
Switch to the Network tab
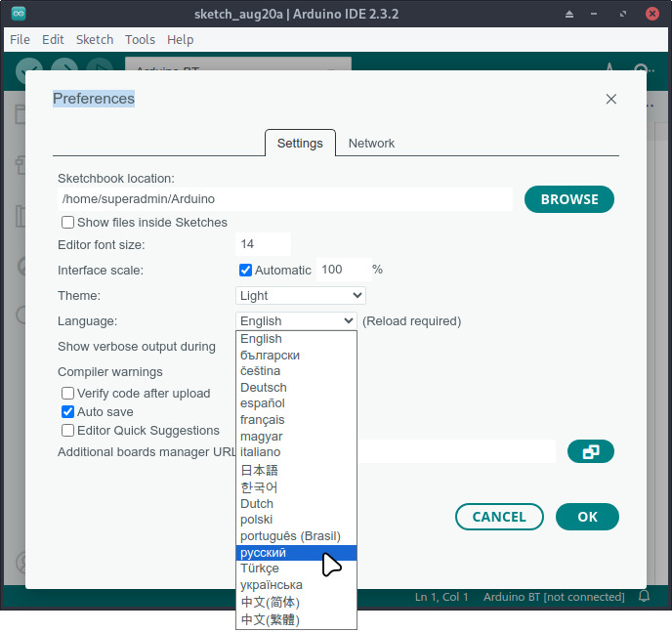[371, 144]
